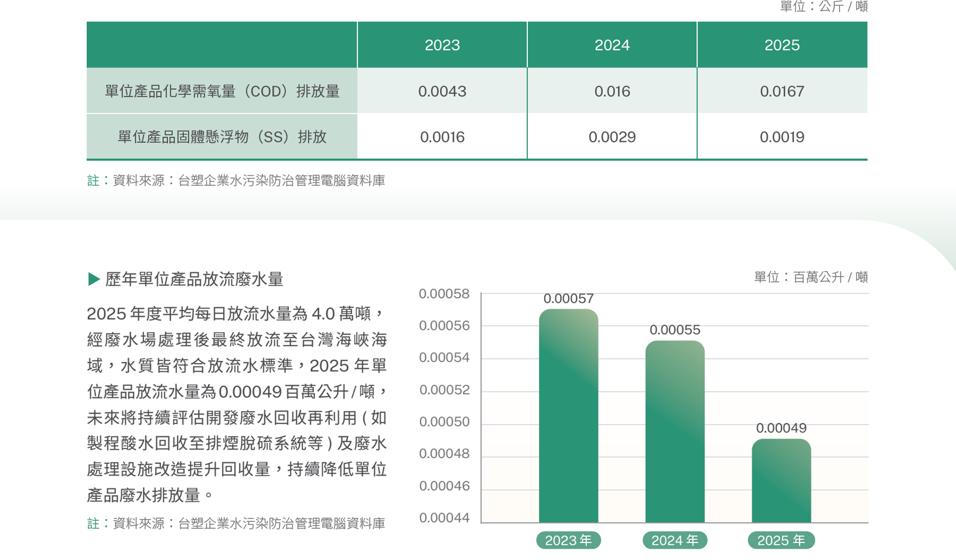Screen dimensions: 956x560
Task: Click the 2024 bar in chart
Action: pyautogui.click(x=675, y=432)
